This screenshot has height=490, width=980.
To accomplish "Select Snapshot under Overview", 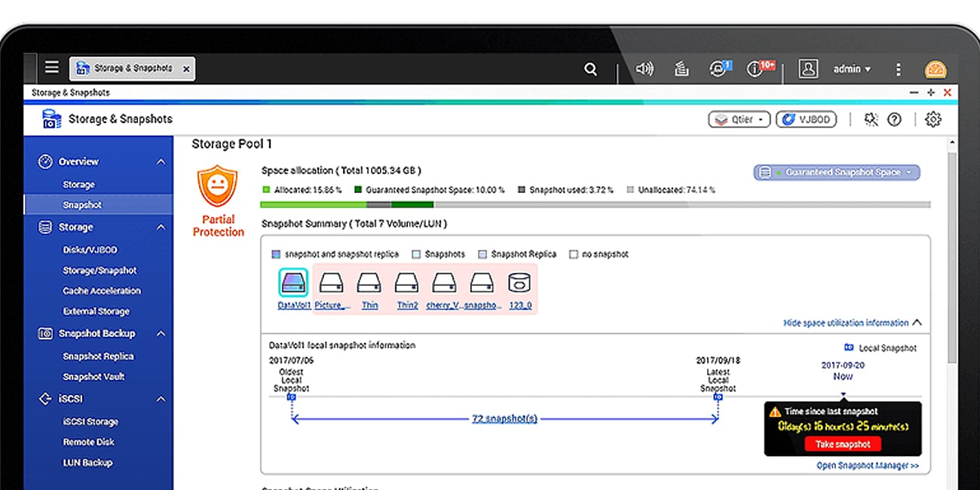I will (x=82, y=205).
